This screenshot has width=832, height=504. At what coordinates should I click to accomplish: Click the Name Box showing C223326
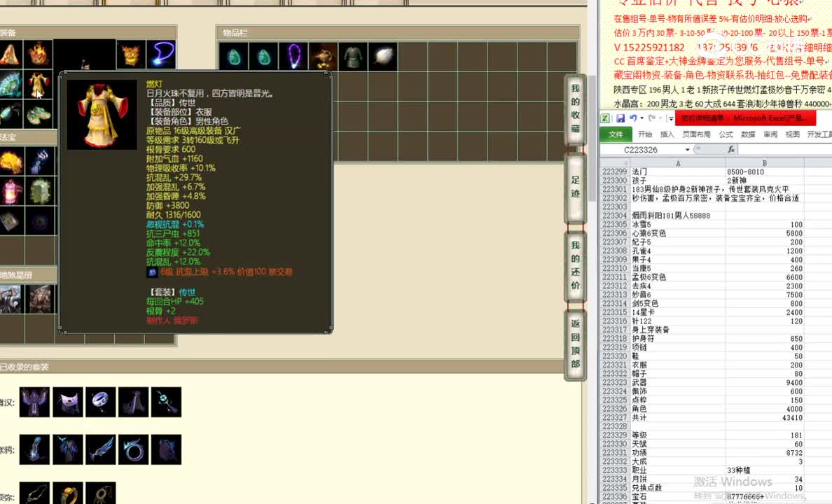tap(642, 150)
